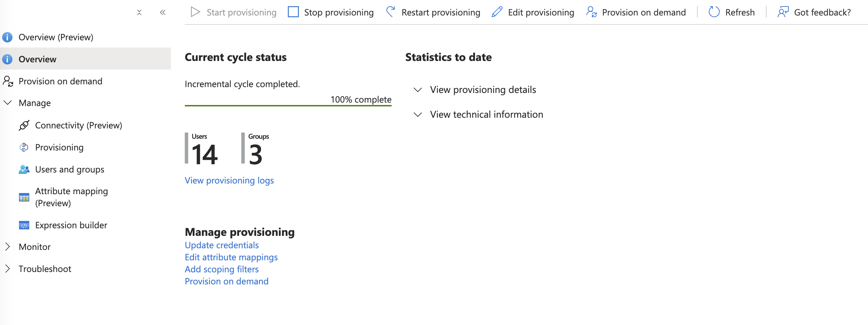Expand the Monitor section

click(x=8, y=247)
